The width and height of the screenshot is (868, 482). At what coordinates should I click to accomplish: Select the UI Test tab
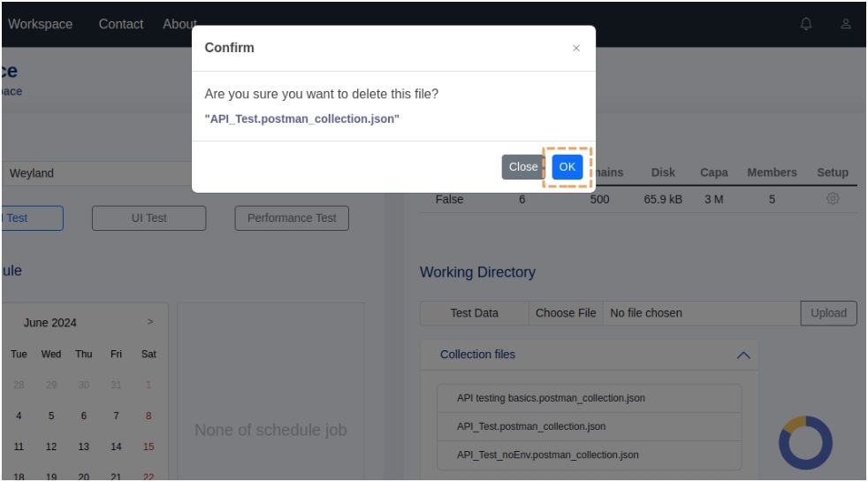(148, 218)
